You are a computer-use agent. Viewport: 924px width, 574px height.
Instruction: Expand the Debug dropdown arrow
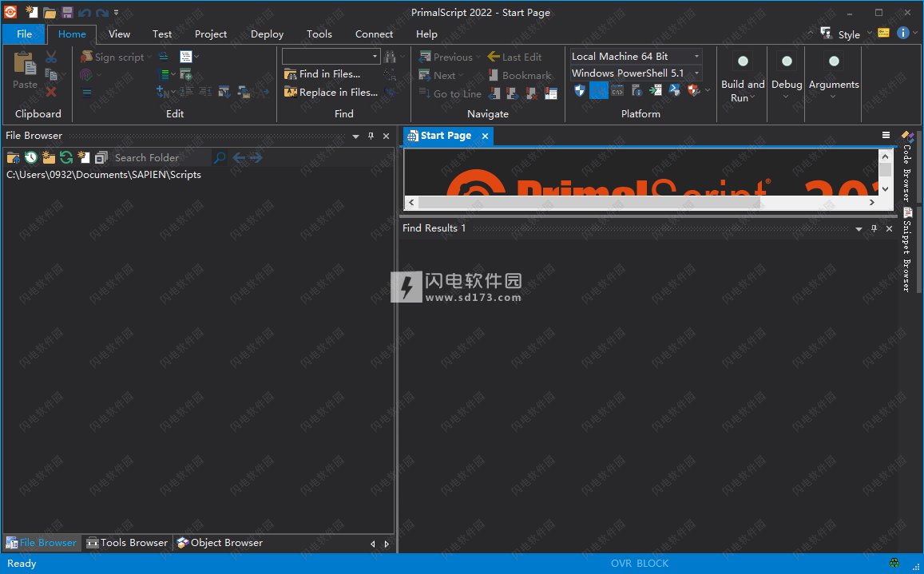pos(786,97)
